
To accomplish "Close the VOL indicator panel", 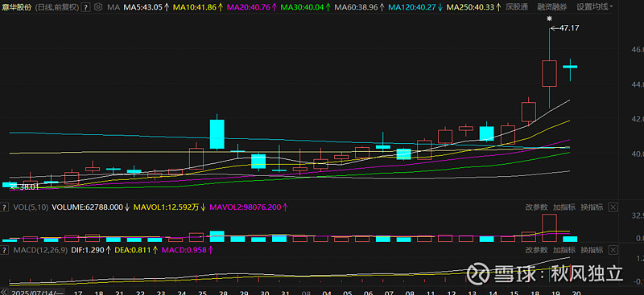I will (x=613, y=207).
